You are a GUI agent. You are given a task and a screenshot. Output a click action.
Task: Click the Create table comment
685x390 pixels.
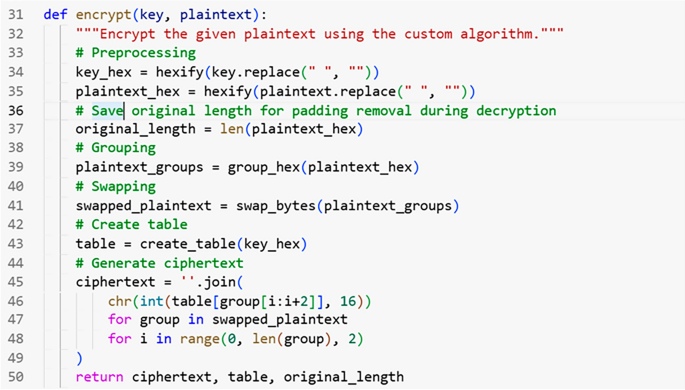131,224
